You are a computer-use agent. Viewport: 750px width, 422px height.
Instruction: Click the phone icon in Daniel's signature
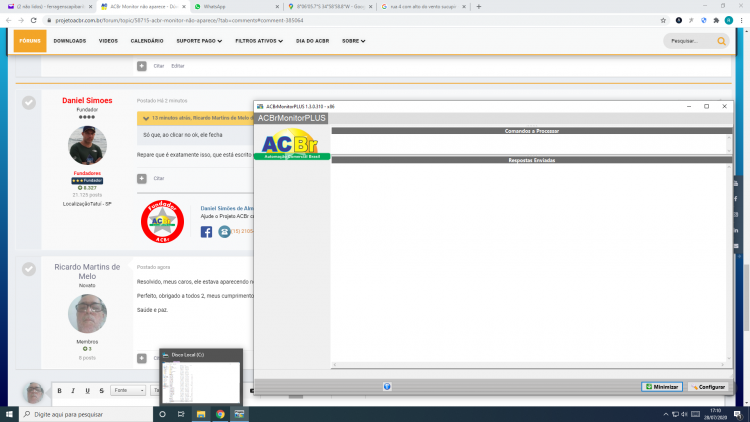(x=224, y=232)
